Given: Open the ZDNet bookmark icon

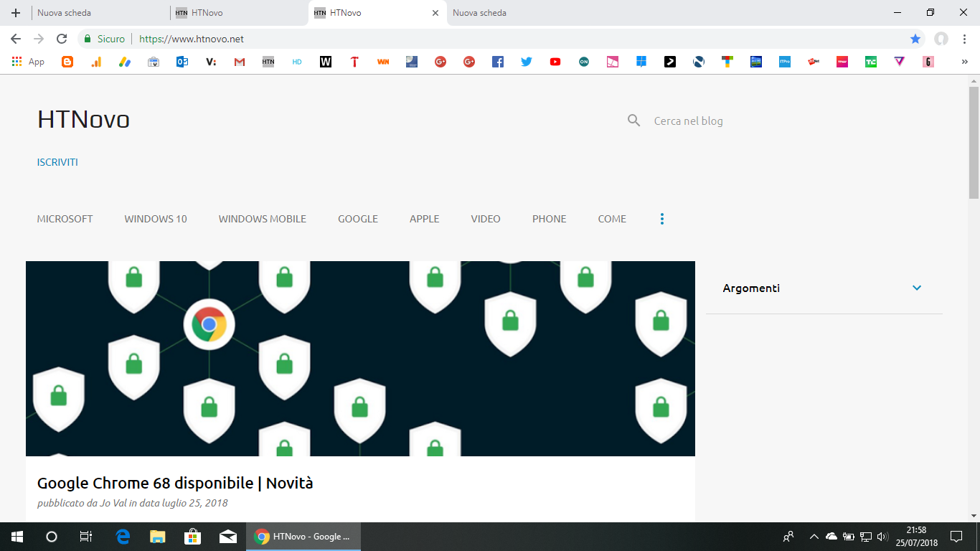Looking at the screenshot, I should pyautogui.click(x=814, y=62).
